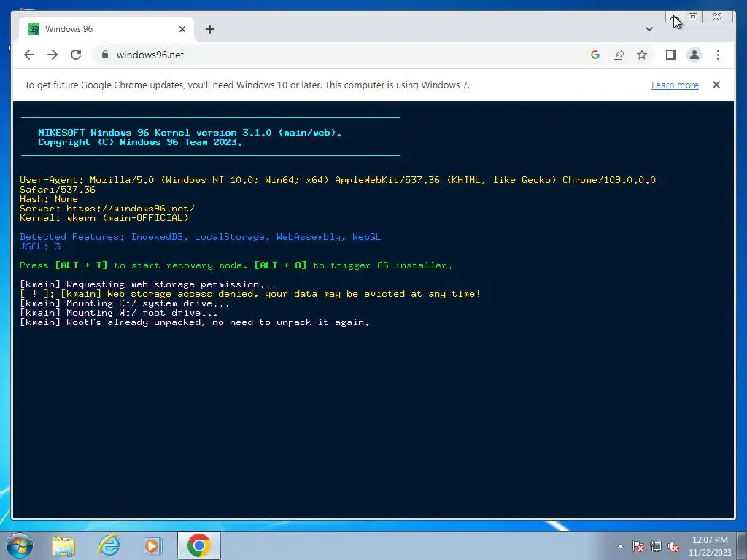Go back with Chrome's back arrow

[29, 55]
